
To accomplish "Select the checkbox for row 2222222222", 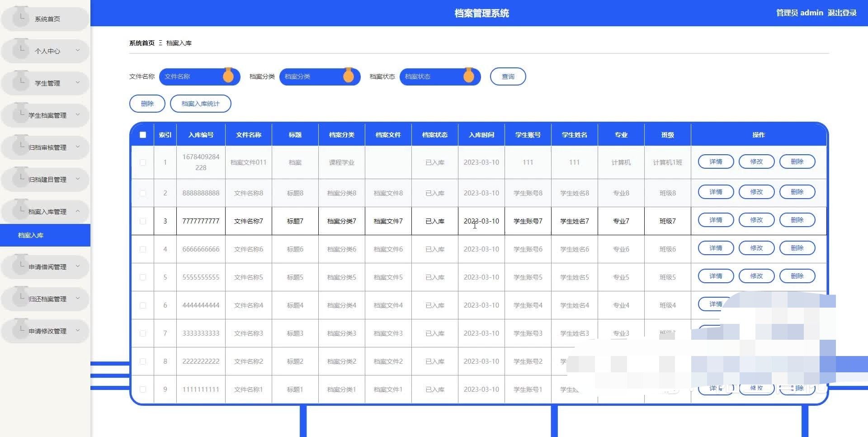I will (143, 361).
